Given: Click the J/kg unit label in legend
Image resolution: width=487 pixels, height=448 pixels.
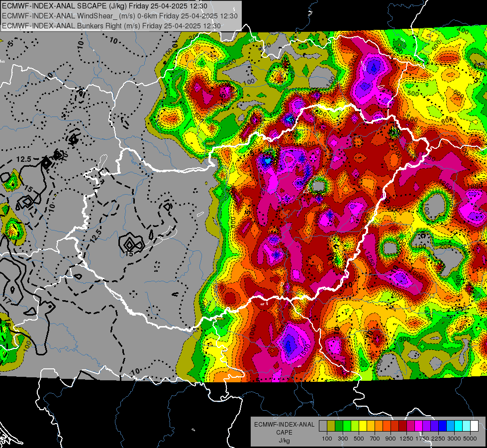Looking at the screenshot, I should (x=284, y=441).
